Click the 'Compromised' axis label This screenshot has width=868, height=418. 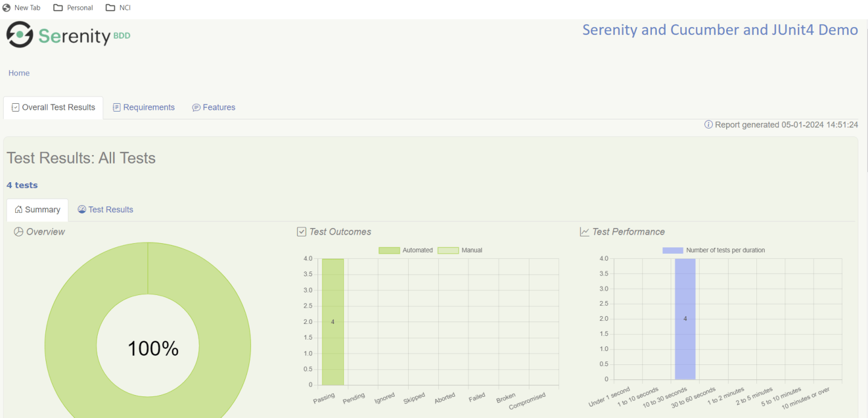[x=527, y=401]
